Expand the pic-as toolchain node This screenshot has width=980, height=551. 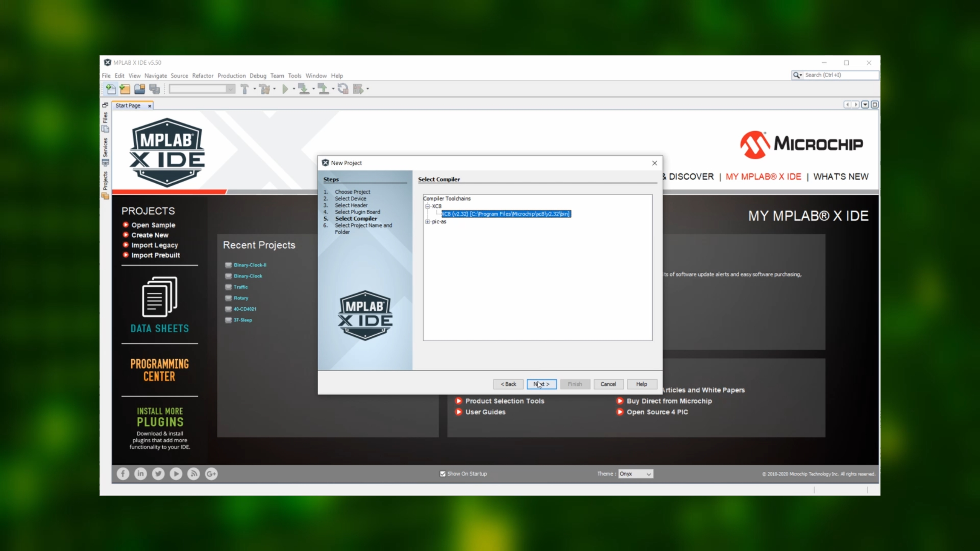click(x=428, y=222)
